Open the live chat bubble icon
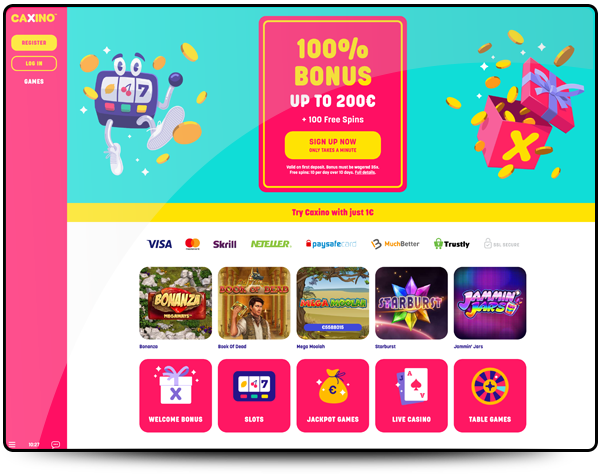Viewport: 600px width, 474px height. click(x=55, y=444)
